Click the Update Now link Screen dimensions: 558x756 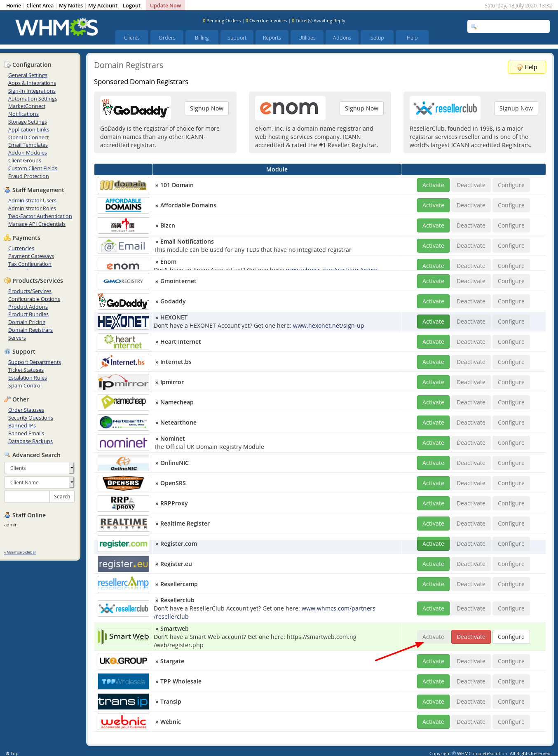pyautogui.click(x=165, y=5)
